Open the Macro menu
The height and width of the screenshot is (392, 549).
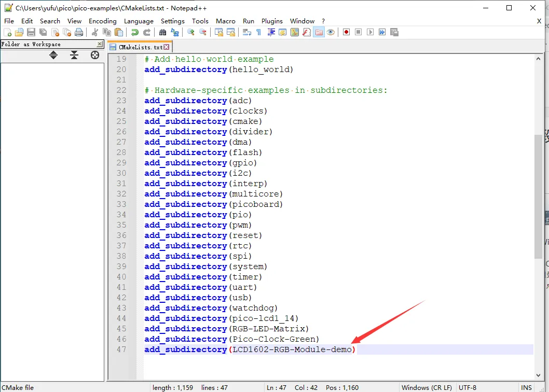(226, 21)
